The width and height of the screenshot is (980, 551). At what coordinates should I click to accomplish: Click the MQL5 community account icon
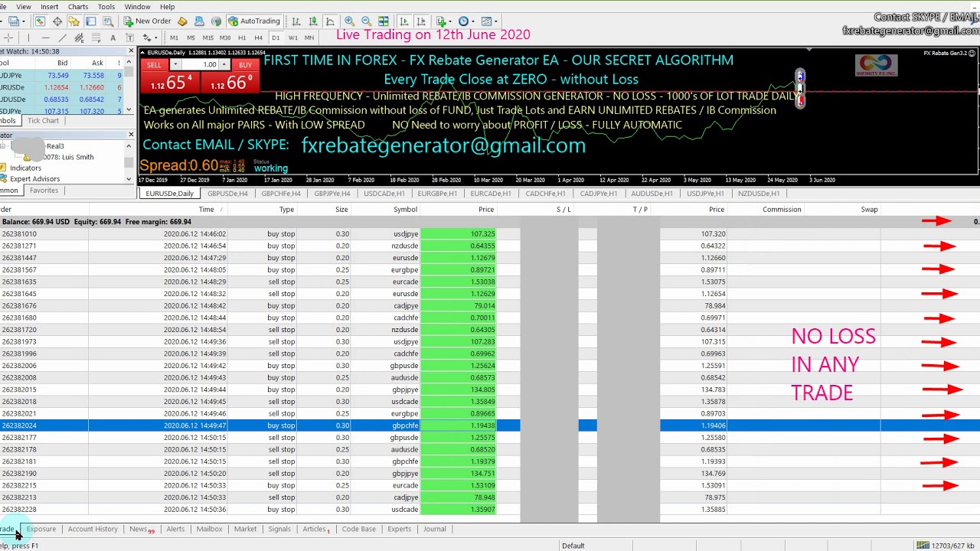[199, 21]
